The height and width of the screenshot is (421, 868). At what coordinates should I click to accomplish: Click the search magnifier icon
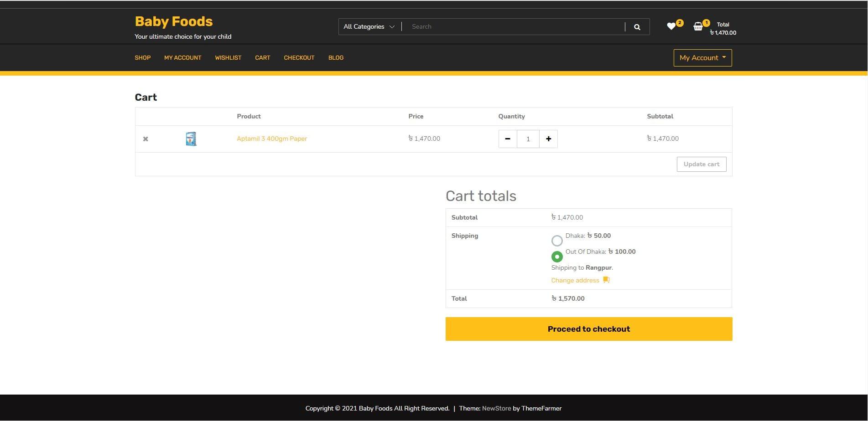pyautogui.click(x=637, y=26)
